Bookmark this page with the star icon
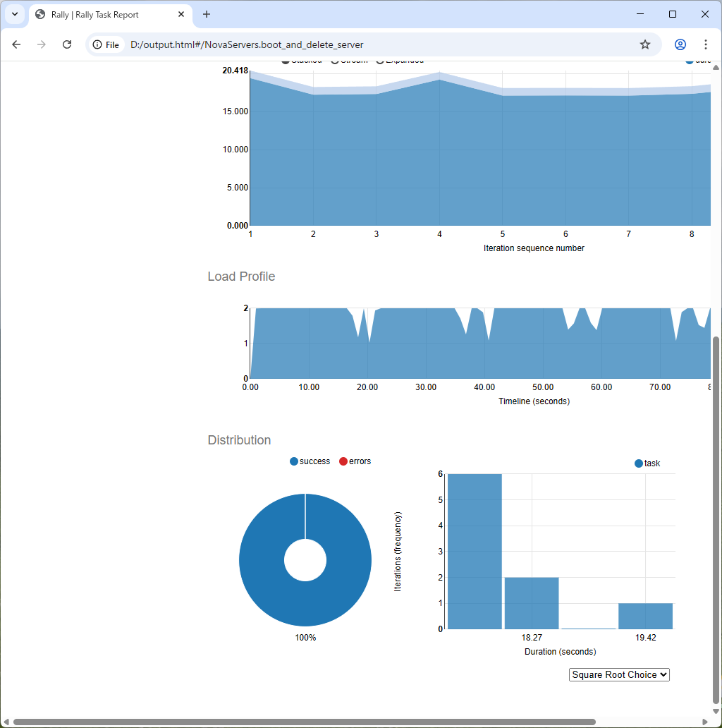 tap(644, 44)
